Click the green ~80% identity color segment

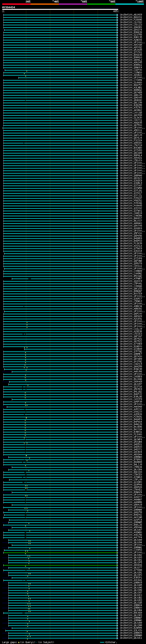101,4
